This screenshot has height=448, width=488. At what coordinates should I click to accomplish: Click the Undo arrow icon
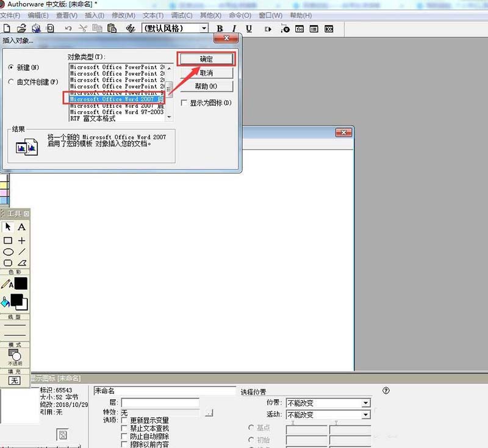click(68, 29)
